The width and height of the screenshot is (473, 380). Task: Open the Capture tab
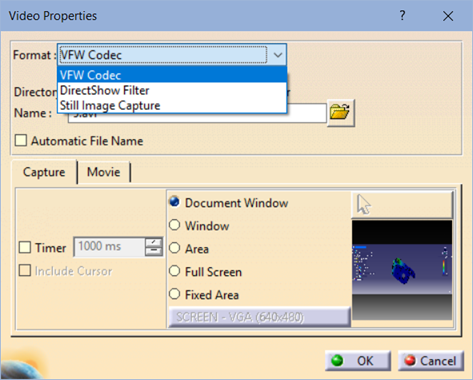tap(44, 172)
